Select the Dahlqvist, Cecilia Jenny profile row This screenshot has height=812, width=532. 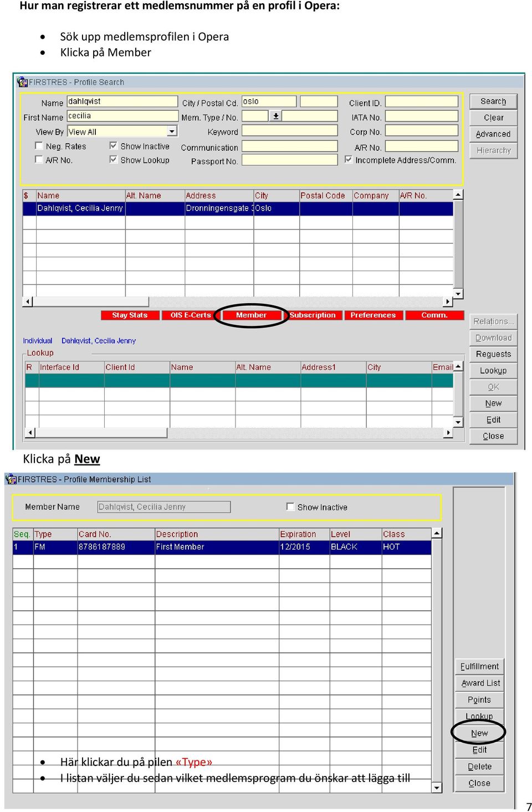click(238, 208)
